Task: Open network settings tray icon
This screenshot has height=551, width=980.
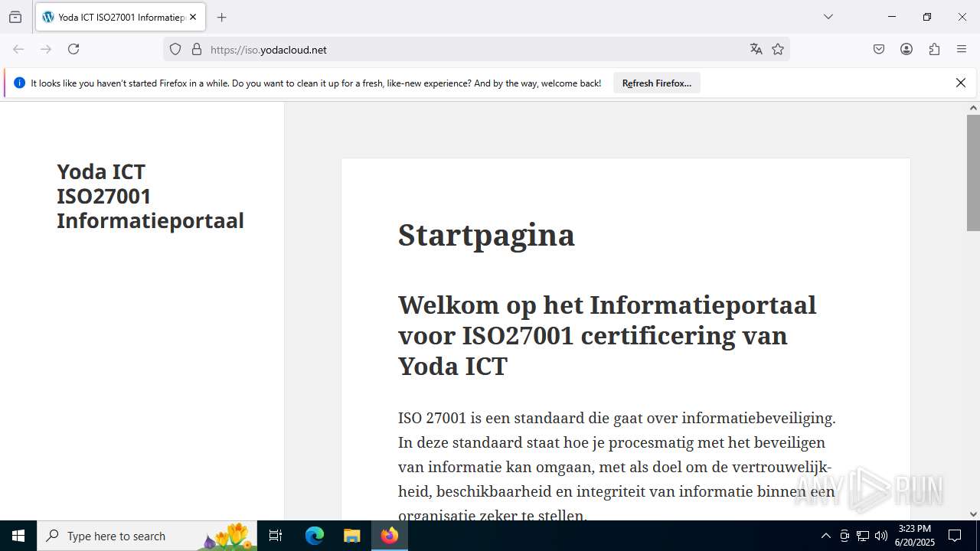Action: (863, 536)
